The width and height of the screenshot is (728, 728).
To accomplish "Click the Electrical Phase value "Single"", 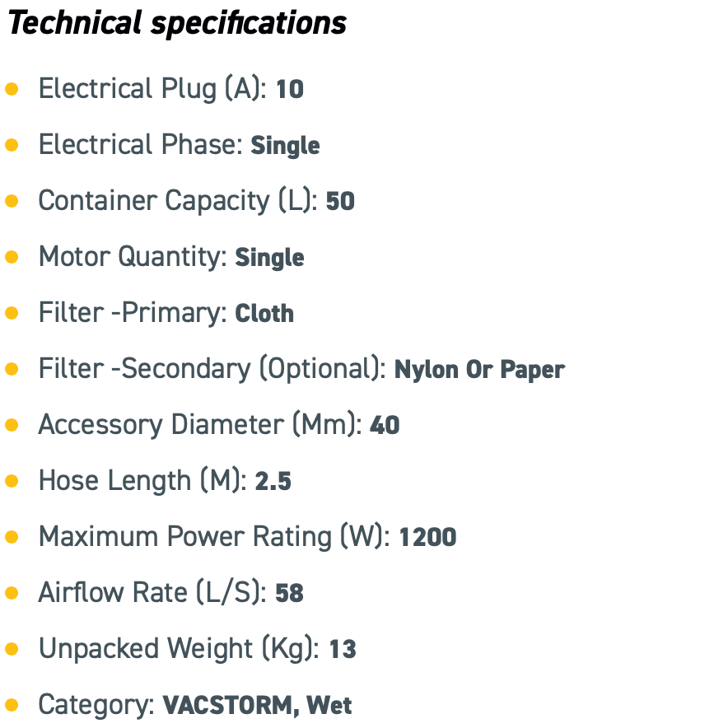I will point(285,146).
